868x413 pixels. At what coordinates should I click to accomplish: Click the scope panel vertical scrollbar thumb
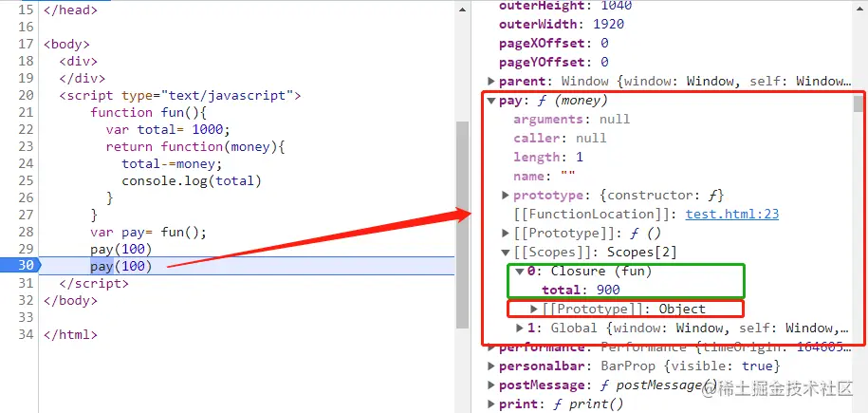click(x=858, y=103)
